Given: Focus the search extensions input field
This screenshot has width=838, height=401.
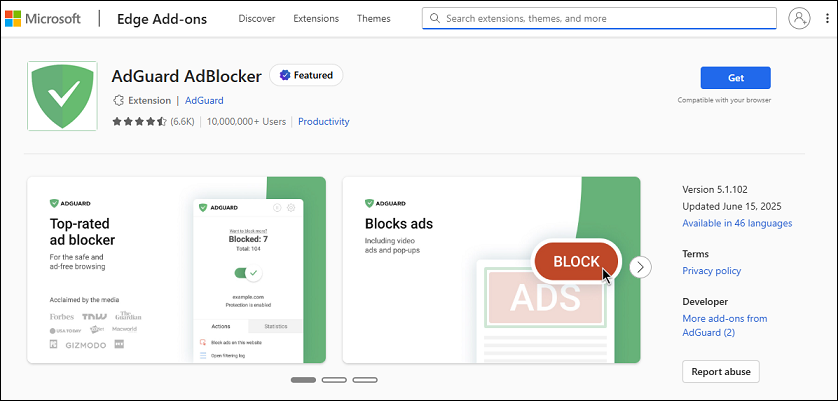Looking at the screenshot, I should point(599,18).
